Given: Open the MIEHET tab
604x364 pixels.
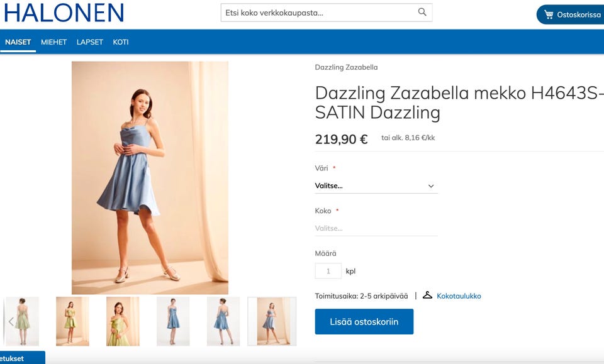Looking at the screenshot, I should [54, 42].
